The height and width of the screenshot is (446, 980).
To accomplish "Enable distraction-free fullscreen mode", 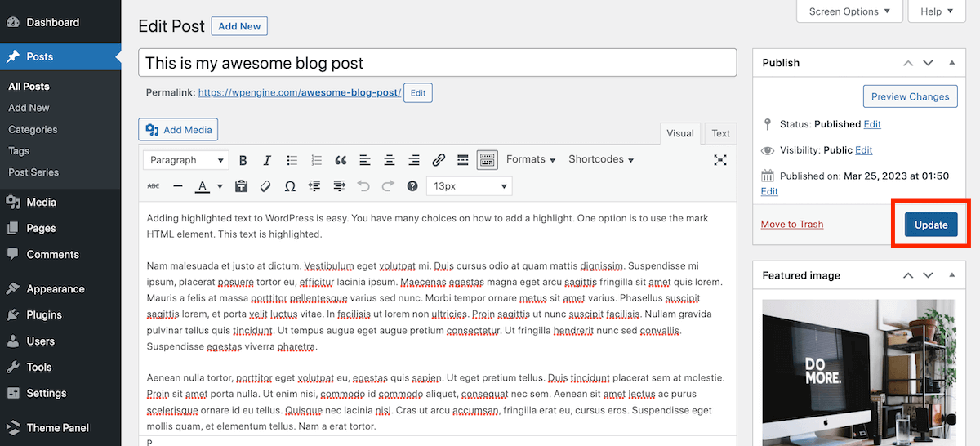I will [719, 160].
